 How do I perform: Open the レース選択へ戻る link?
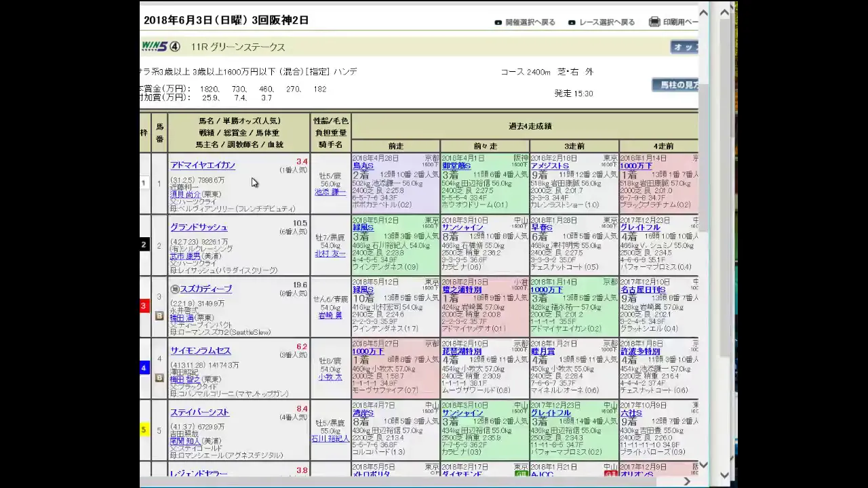point(607,22)
